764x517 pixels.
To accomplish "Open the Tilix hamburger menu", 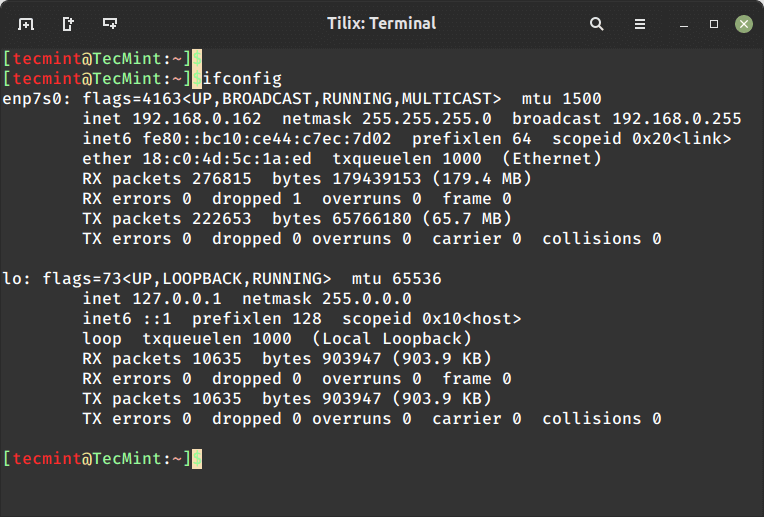I will (640, 24).
